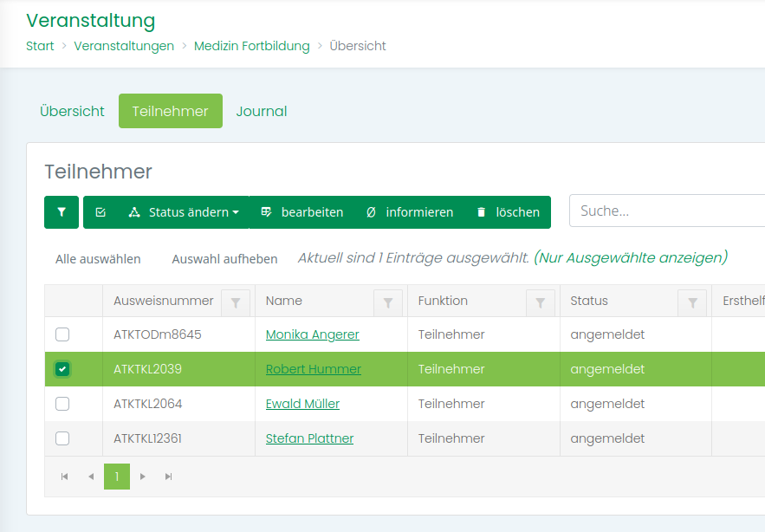Filter the Status column
Image resolution: width=765 pixels, height=532 pixels.
693,302
